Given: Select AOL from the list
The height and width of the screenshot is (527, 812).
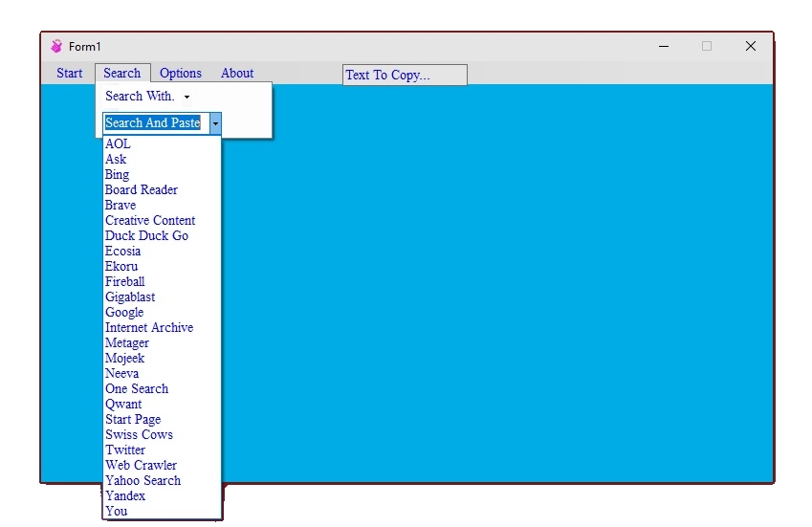Looking at the screenshot, I should tap(162, 143).
